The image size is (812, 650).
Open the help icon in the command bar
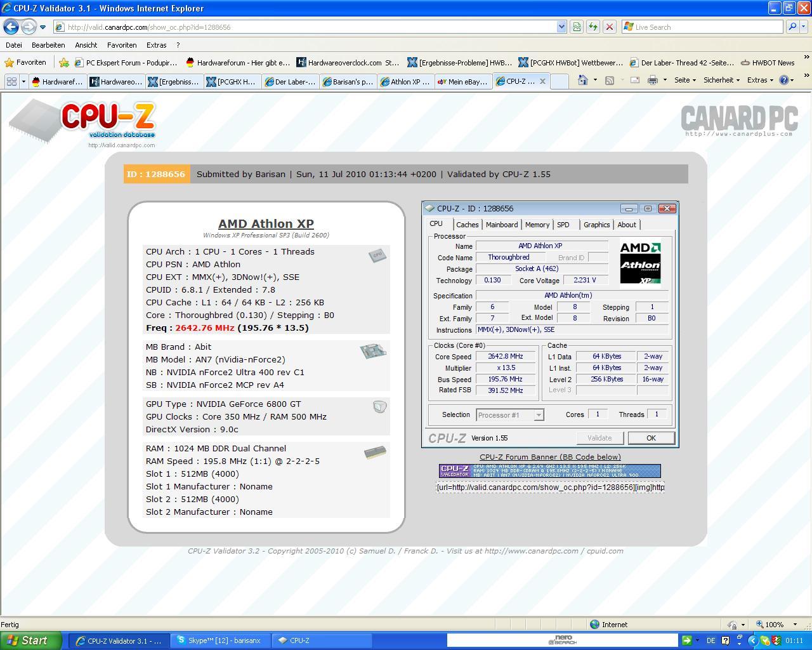(784, 80)
